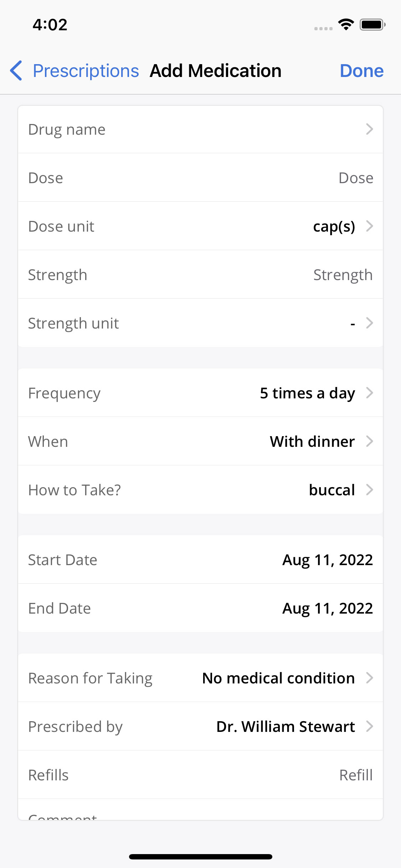Open How to Take buccal option
This screenshot has height=868, width=401.
[x=331, y=490]
